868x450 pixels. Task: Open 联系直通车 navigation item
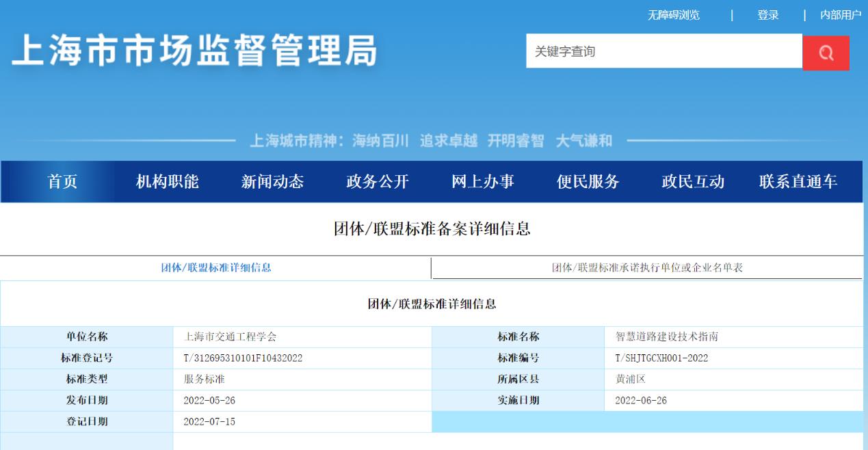coord(798,181)
